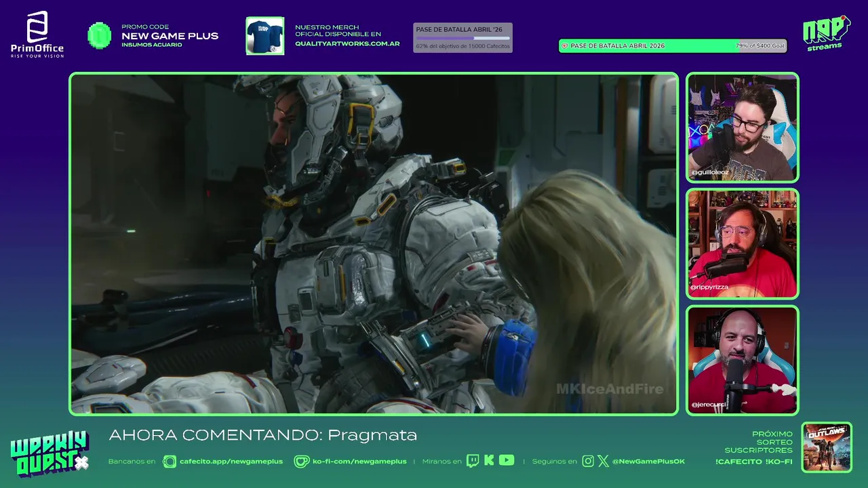868x488 pixels.
Task: Click the Kick icon
Action: click(489, 461)
